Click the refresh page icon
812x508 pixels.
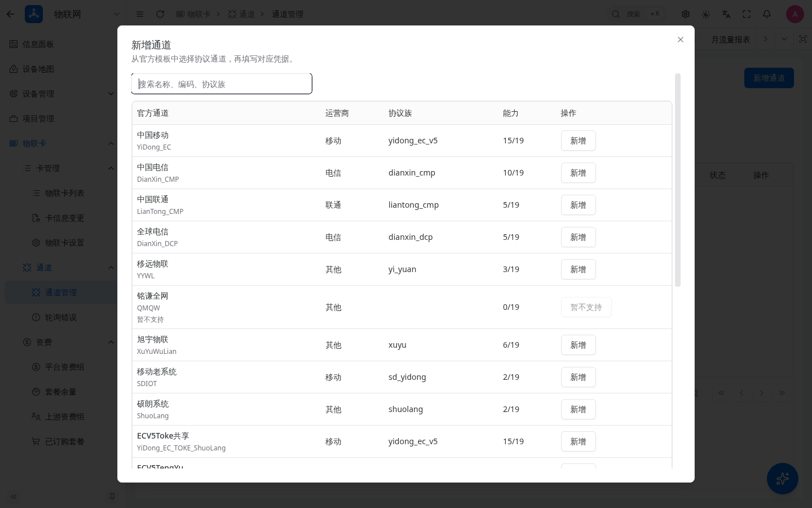(160, 14)
